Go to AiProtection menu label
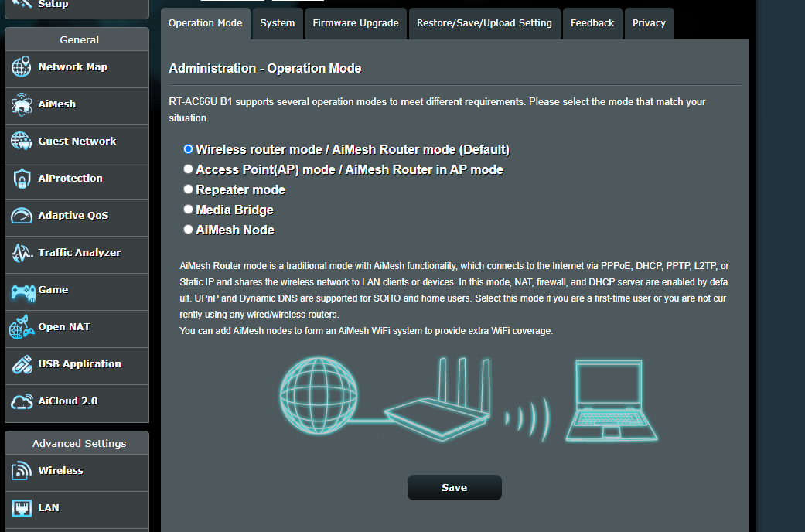This screenshot has height=532, width=805. point(71,178)
